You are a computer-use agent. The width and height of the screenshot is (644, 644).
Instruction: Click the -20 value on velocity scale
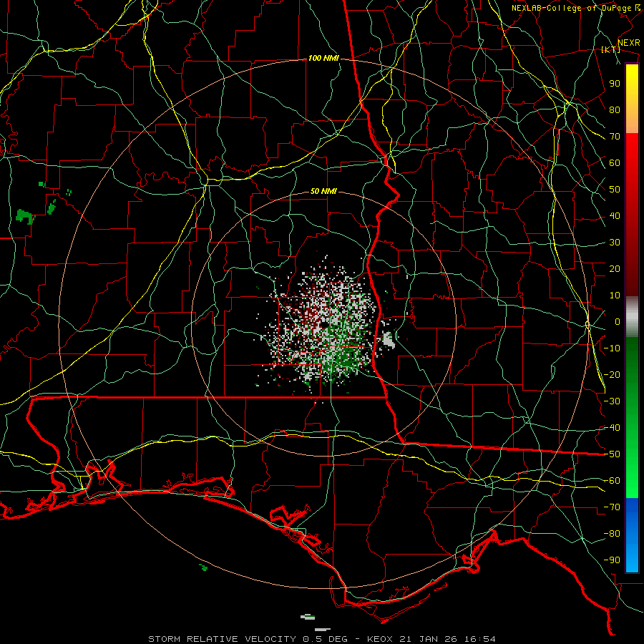[x=612, y=374]
